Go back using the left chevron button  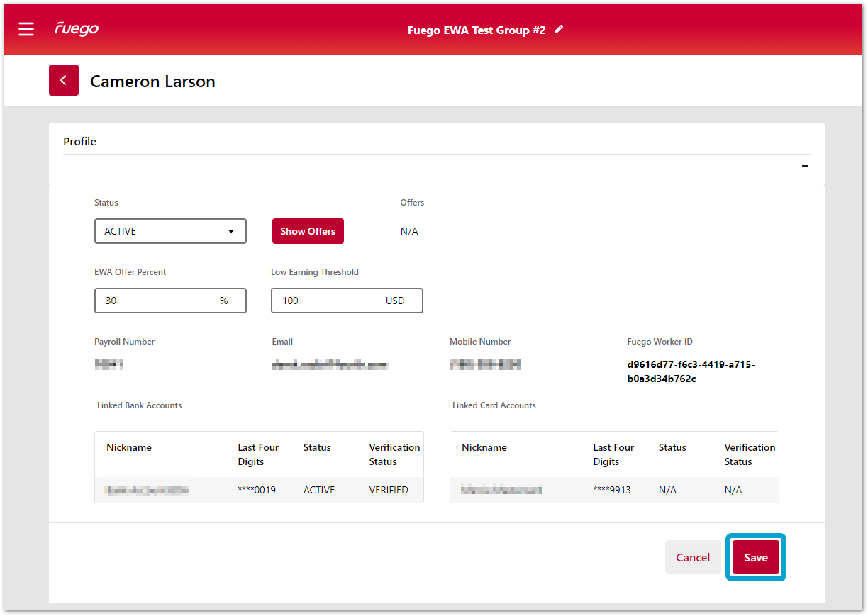click(64, 81)
